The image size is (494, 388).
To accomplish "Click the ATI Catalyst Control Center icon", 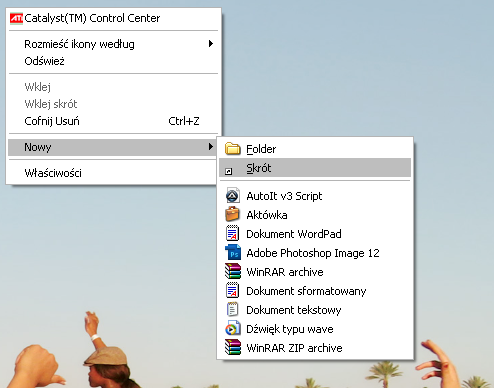I will tap(16, 18).
